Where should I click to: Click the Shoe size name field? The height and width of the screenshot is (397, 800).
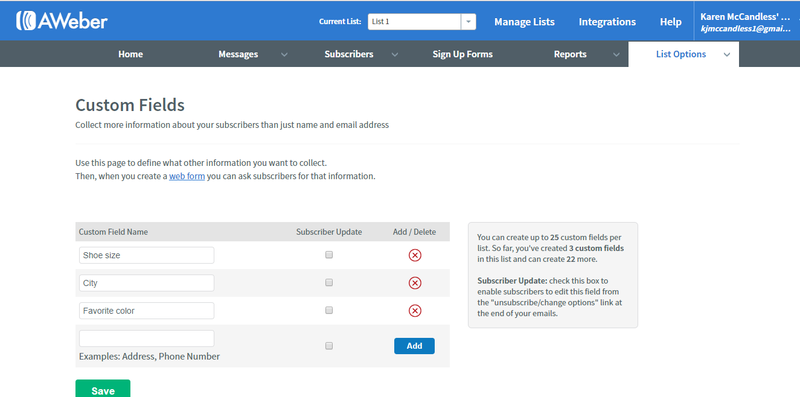click(x=146, y=255)
